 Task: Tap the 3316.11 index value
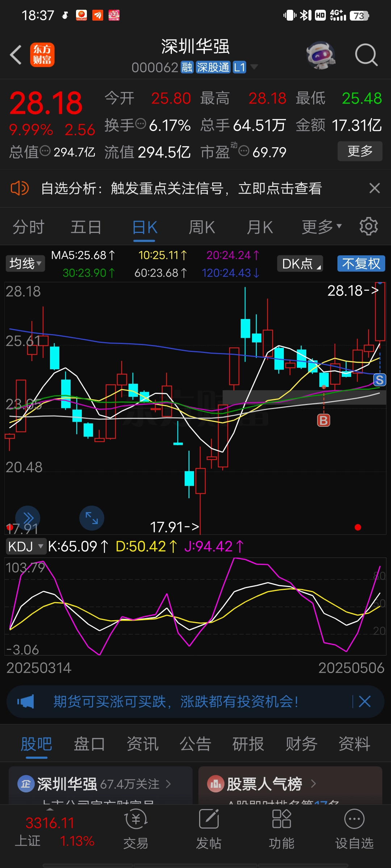tap(50, 823)
